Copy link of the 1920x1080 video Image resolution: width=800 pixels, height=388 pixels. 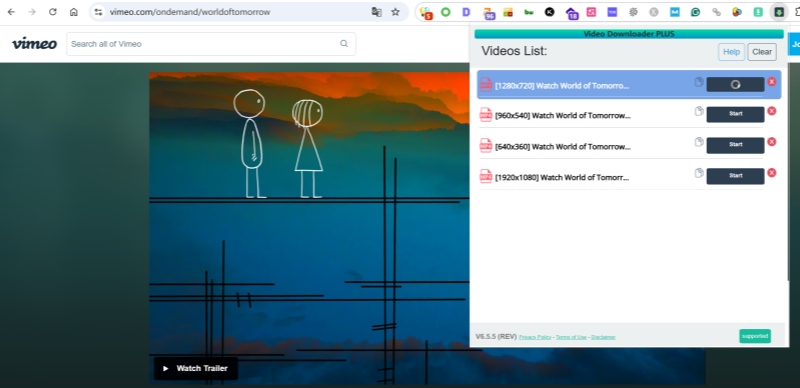click(699, 173)
